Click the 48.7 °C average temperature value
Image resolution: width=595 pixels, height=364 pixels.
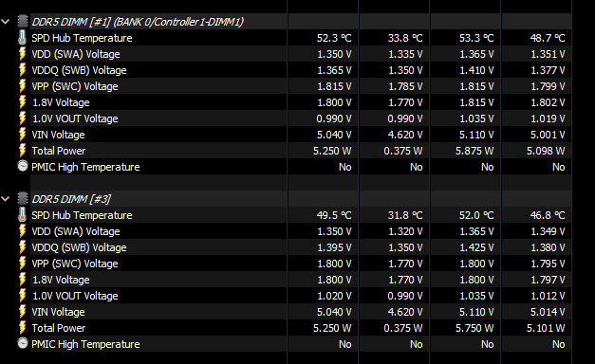(548, 38)
